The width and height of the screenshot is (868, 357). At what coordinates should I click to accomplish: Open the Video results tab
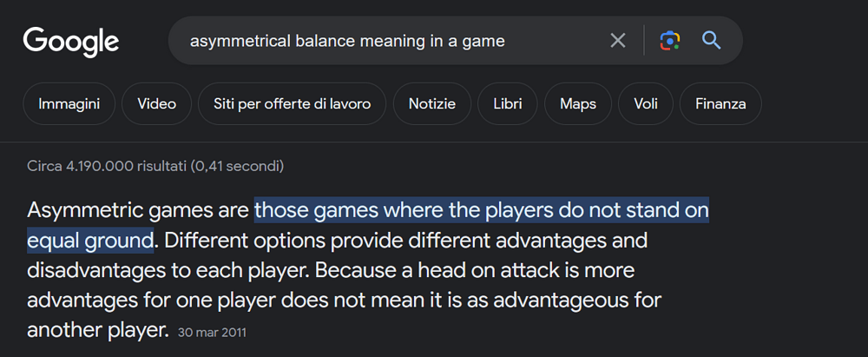point(156,104)
